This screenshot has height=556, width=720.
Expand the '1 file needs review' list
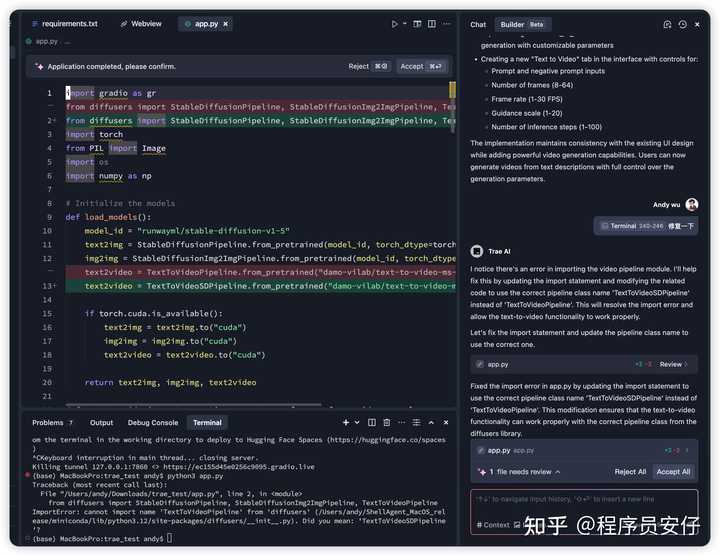pyautogui.click(x=481, y=471)
